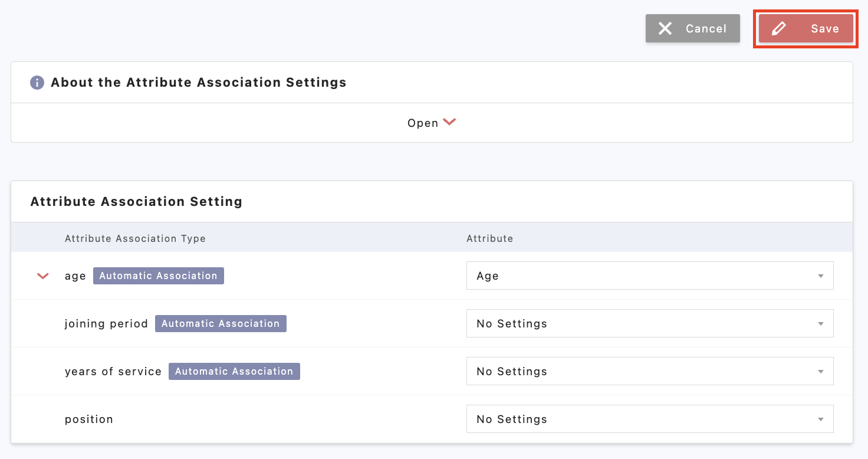Screen dimensions: 868x459
Task: Click the pencil icon on Save button
Action: click(779, 29)
